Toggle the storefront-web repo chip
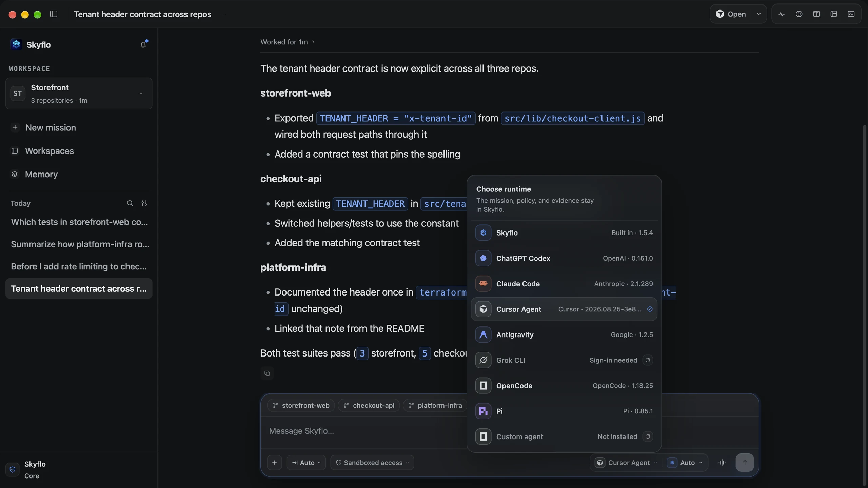 pos(301,405)
